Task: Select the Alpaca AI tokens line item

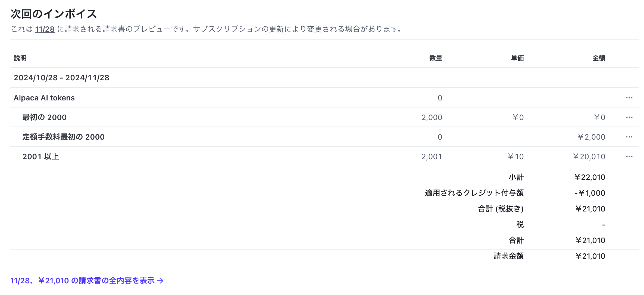Action: click(44, 97)
